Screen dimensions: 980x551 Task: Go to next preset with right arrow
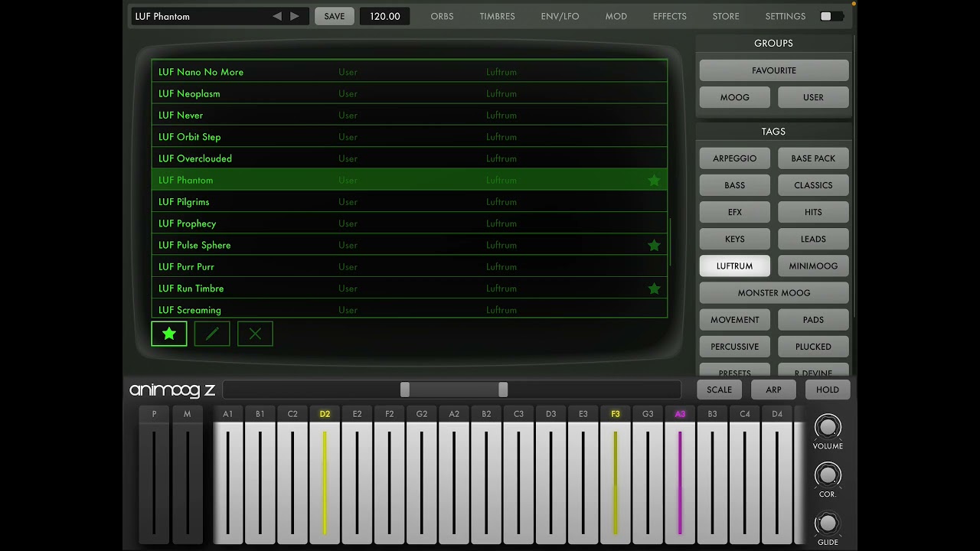(x=295, y=16)
